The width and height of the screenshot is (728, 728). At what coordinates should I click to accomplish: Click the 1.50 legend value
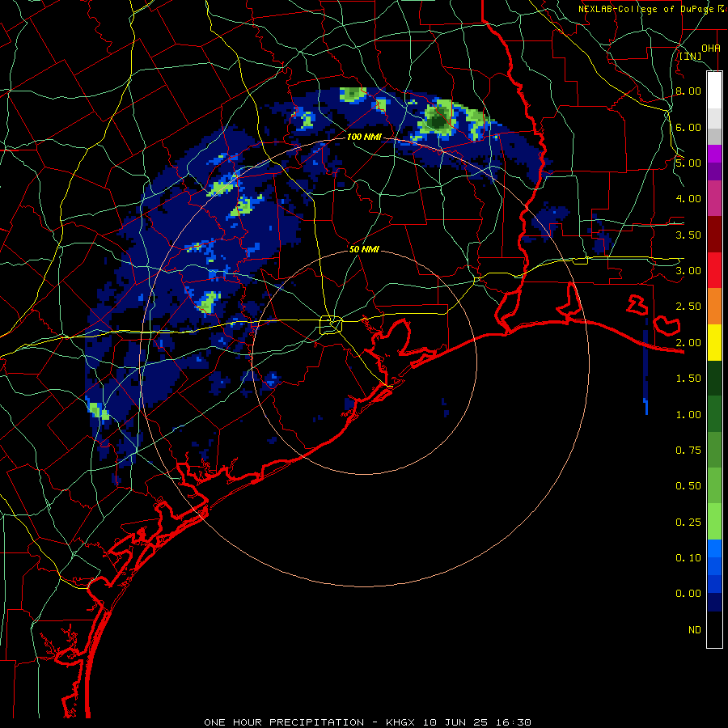pyautogui.click(x=688, y=379)
